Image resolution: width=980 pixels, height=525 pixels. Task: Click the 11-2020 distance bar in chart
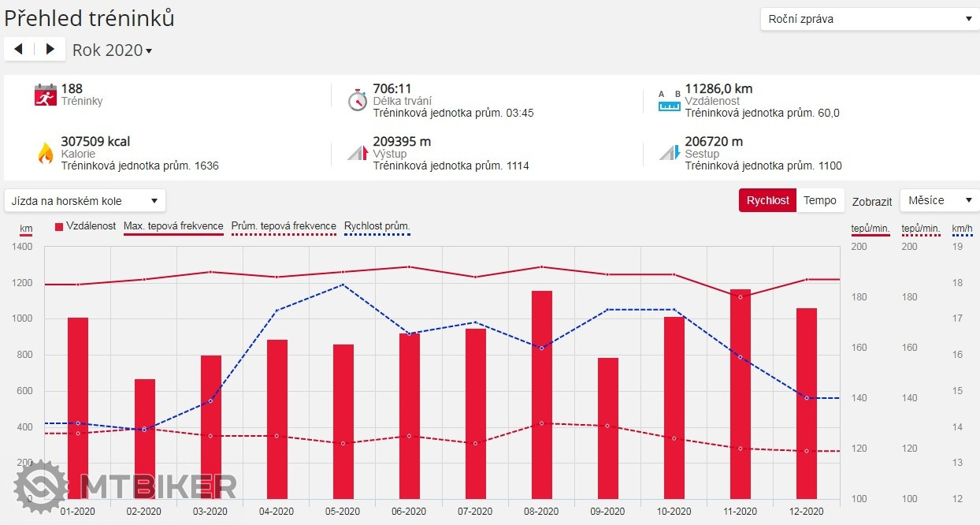740,394
